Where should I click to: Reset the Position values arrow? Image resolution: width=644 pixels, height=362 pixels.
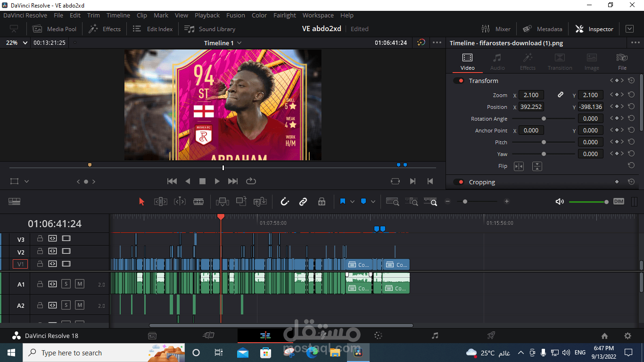[631, 107]
